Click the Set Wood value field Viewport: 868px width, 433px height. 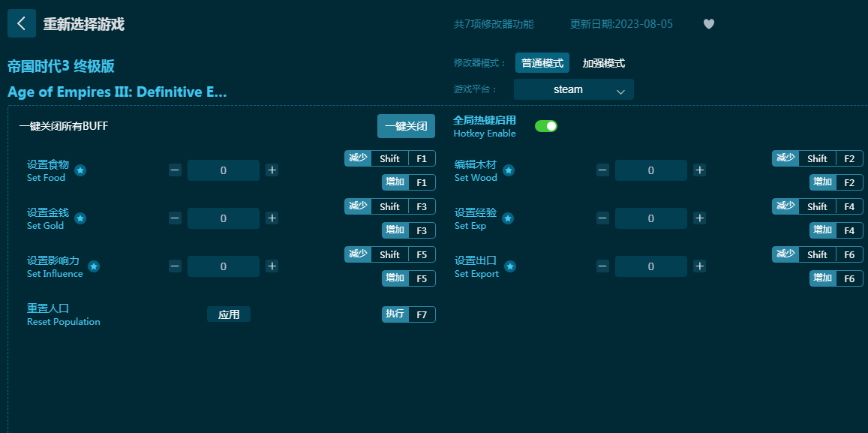tap(651, 170)
